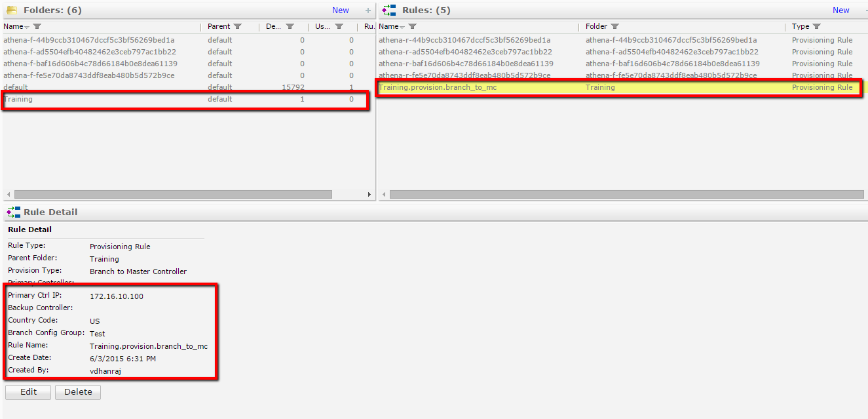The image size is (868, 419).
Task: Create a new folder with the New link
Action: 341,10
